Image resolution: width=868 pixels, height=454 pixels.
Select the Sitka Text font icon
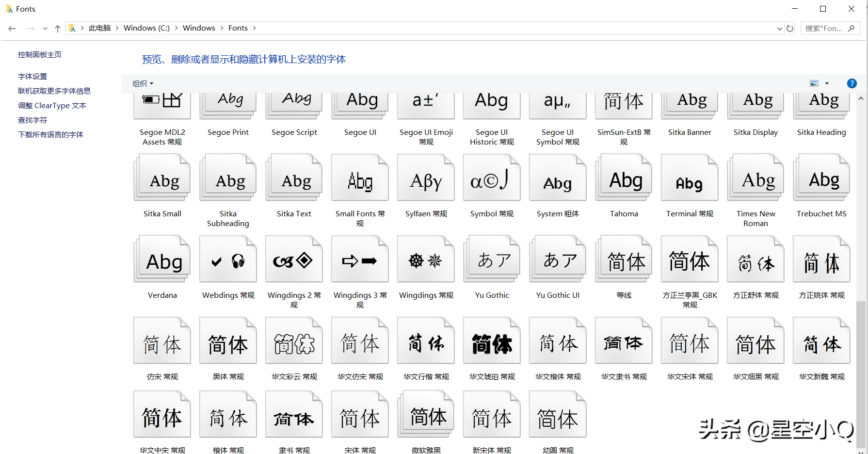click(x=294, y=177)
